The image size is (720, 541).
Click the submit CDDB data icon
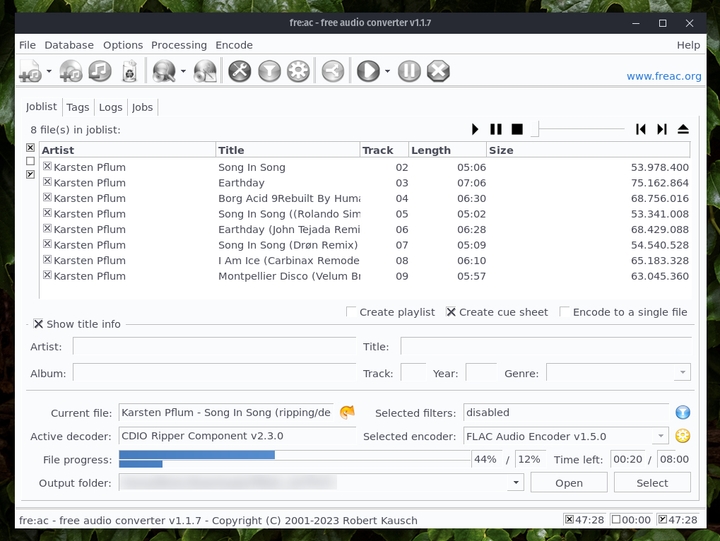(x=205, y=71)
